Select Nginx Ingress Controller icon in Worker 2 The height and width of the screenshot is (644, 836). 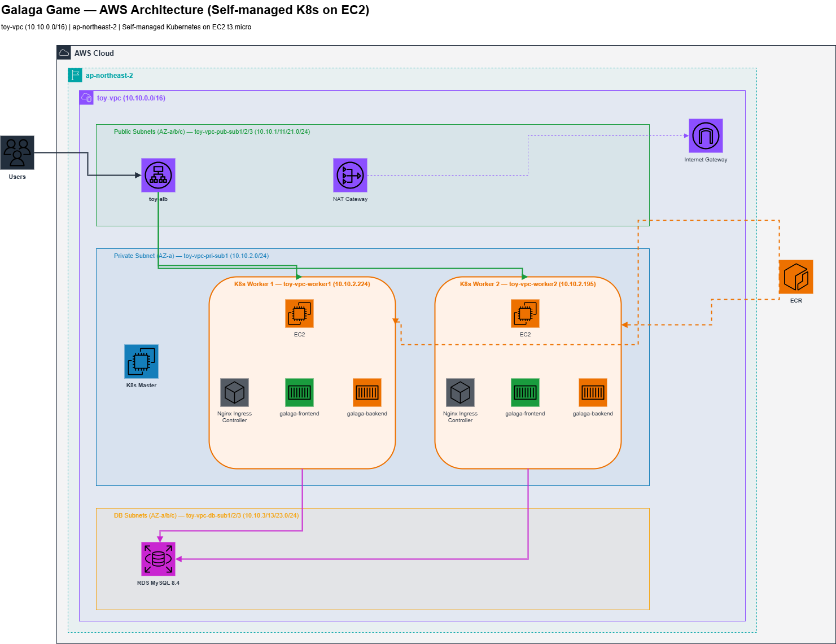460,392
